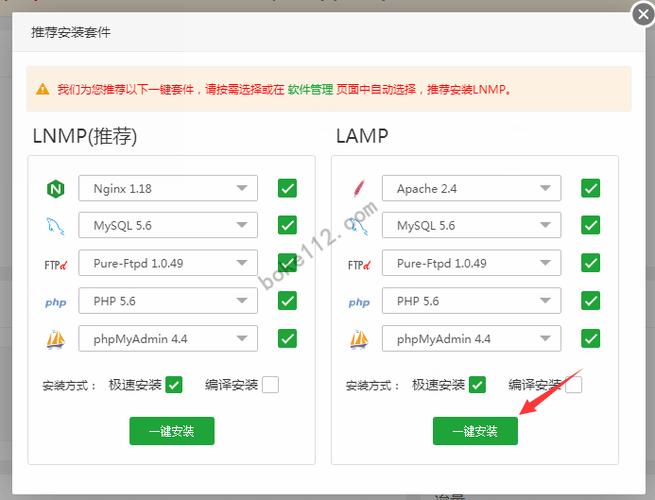
Task: Click 安装方式 label in LNMP panel
Action: (69, 385)
